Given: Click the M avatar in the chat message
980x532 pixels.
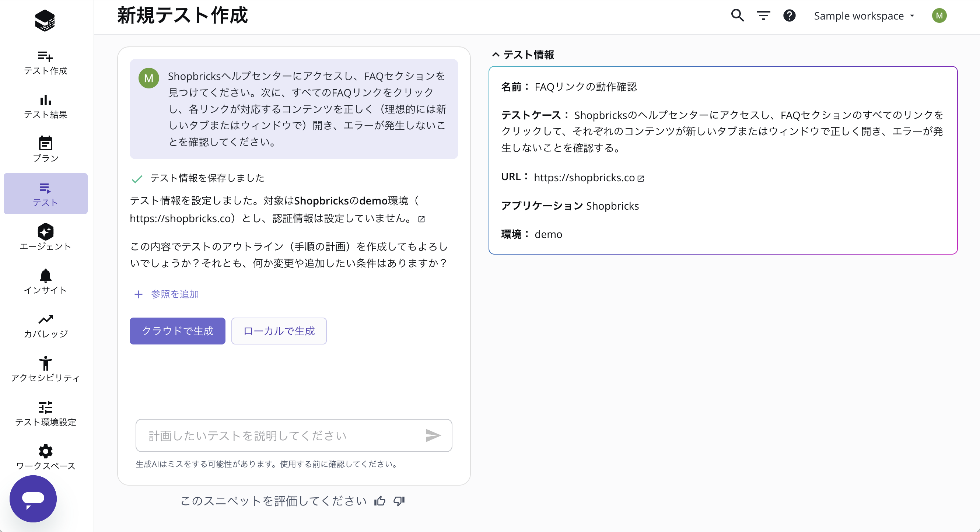Looking at the screenshot, I should (x=149, y=78).
